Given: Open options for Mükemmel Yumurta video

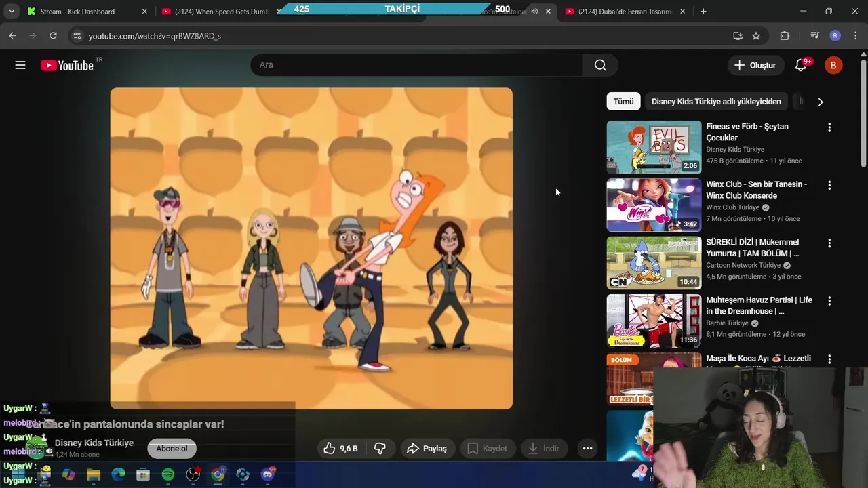Looking at the screenshot, I should 829,243.
